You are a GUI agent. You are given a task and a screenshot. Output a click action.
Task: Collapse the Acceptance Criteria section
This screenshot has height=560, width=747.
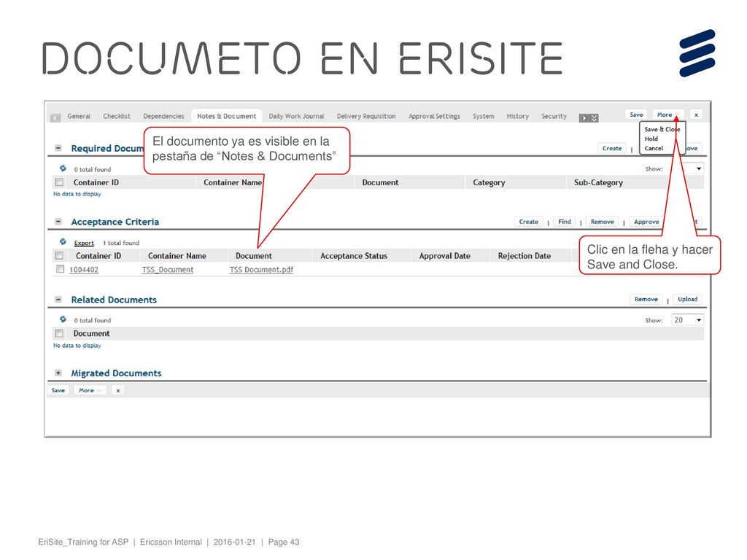(58, 222)
